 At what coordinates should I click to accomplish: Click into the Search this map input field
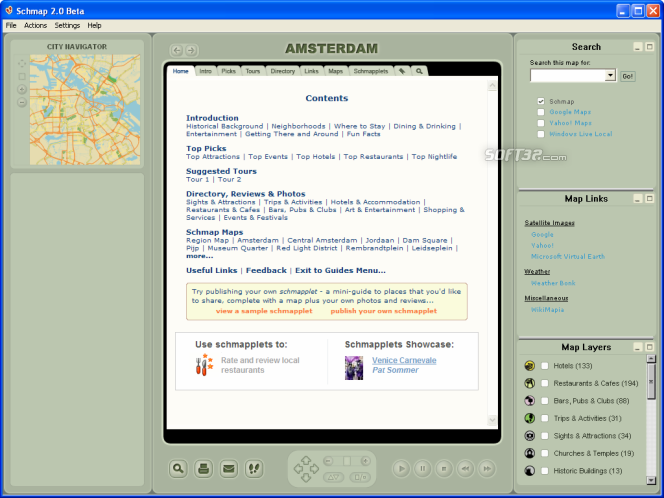coord(568,75)
